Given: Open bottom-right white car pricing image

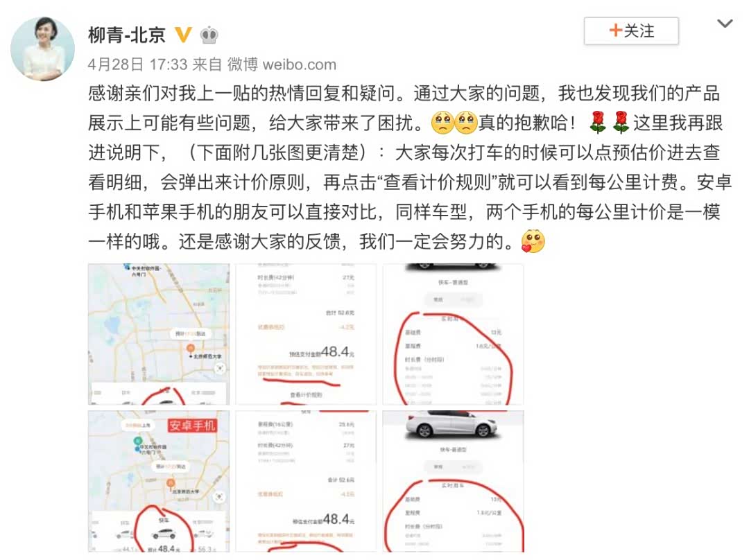Looking at the screenshot, I should coord(454,481).
